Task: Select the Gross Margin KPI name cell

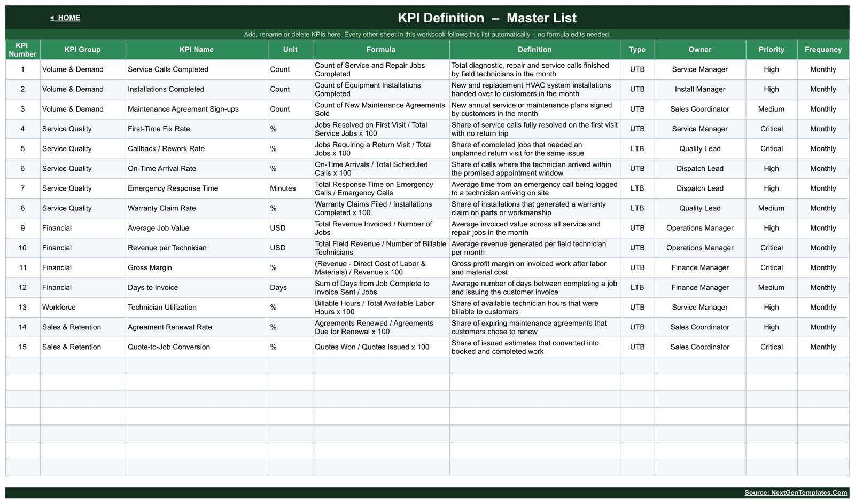Action: 197,267
